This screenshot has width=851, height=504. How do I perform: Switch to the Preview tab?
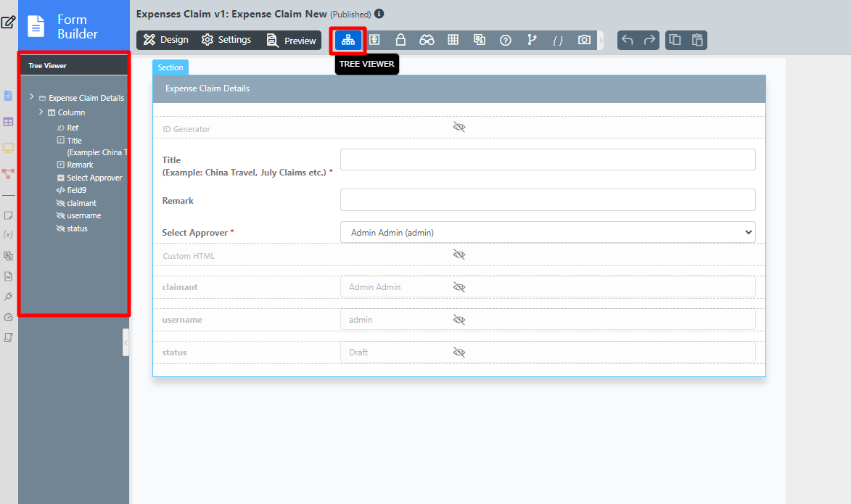coord(292,41)
